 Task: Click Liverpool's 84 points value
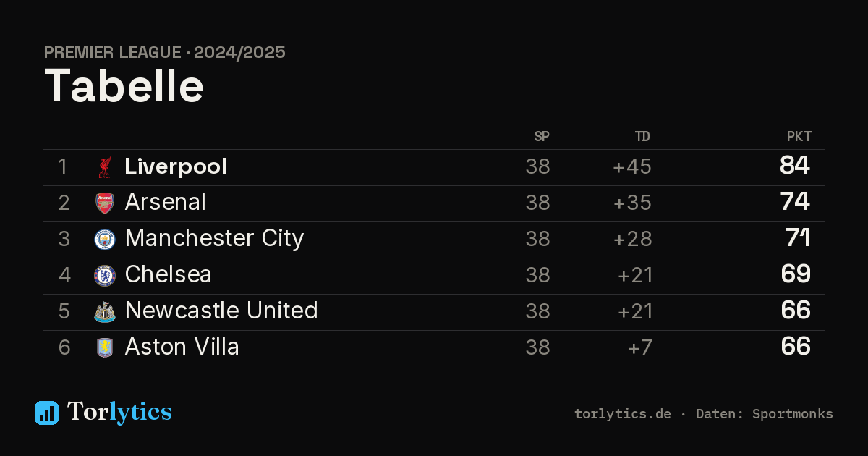[795, 166]
